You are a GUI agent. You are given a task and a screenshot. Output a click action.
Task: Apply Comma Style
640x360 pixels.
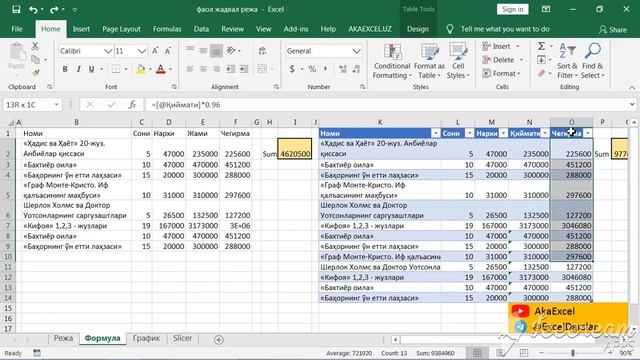(x=325, y=69)
